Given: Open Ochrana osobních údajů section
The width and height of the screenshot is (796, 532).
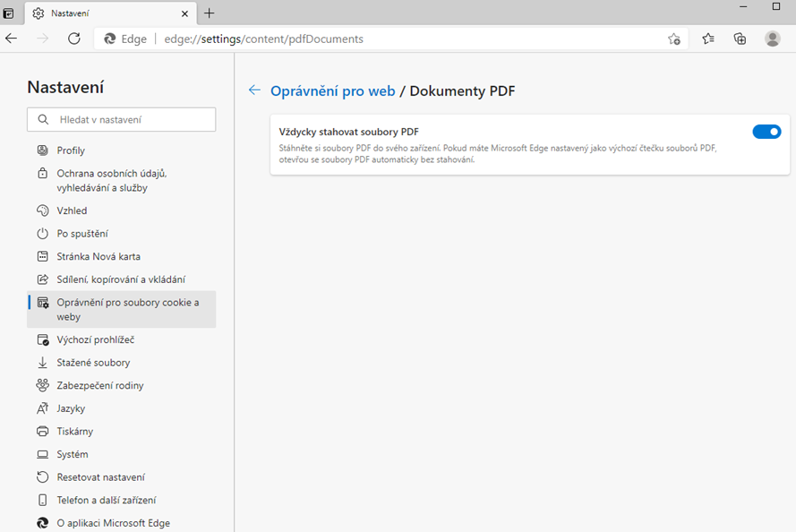Looking at the screenshot, I should click(x=122, y=180).
